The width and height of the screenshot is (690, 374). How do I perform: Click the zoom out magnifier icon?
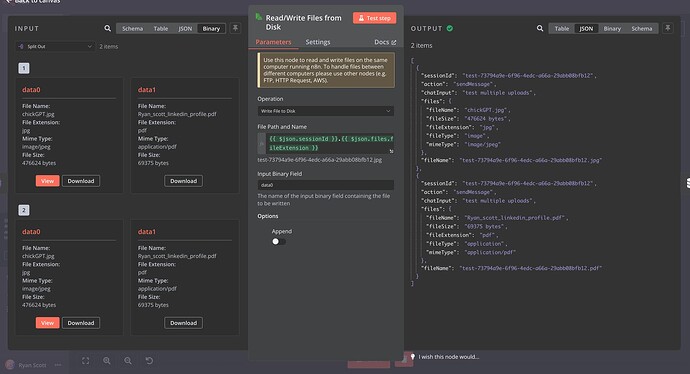coord(128,361)
